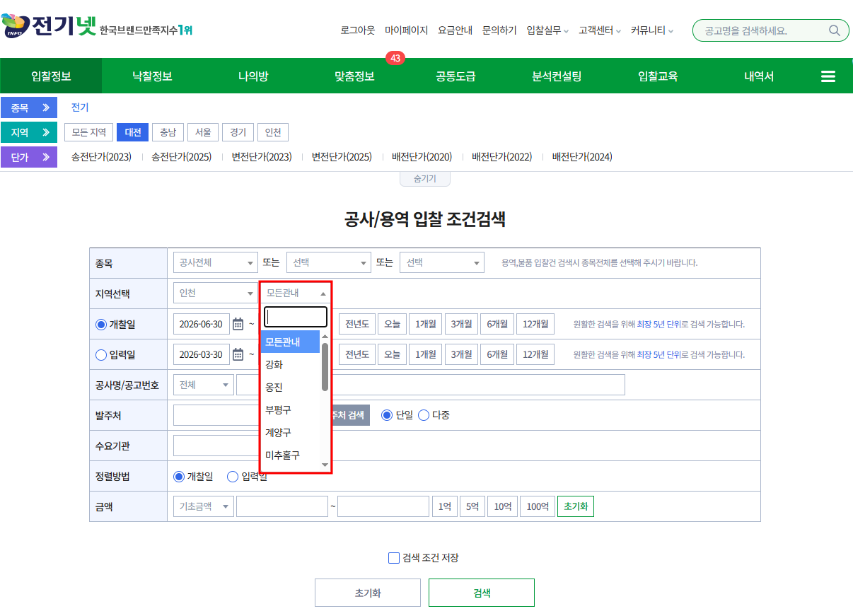The height and width of the screenshot is (616, 853).
Task: Click the 숨기기 toggle button
Action: coord(425,179)
